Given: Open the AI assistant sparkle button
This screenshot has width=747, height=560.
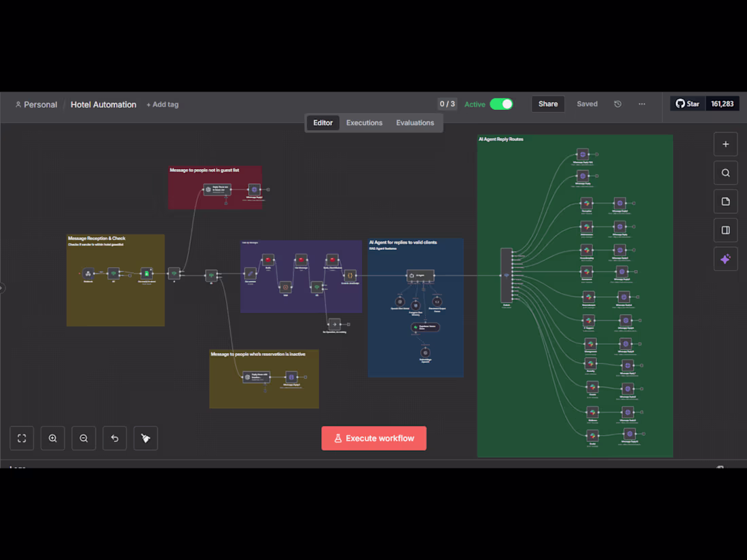Looking at the screenshot, I should coord(725,259).
